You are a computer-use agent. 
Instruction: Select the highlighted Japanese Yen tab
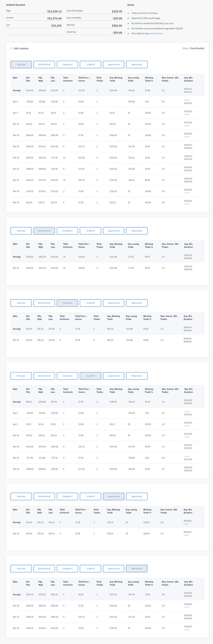[x=113, y=496]
